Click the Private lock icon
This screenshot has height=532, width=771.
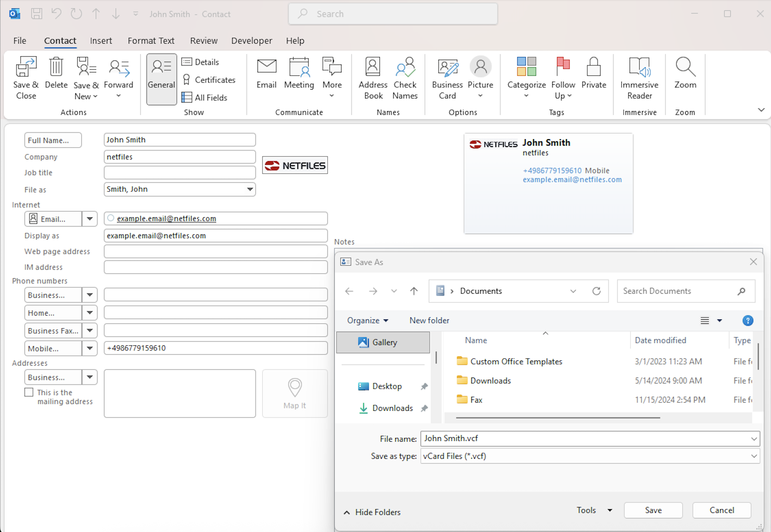[593, 67]
